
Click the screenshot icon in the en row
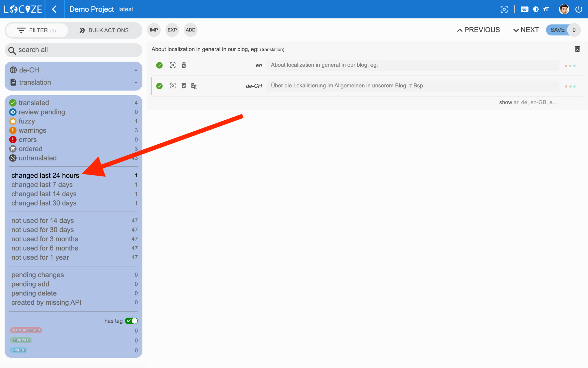[173, 65]
